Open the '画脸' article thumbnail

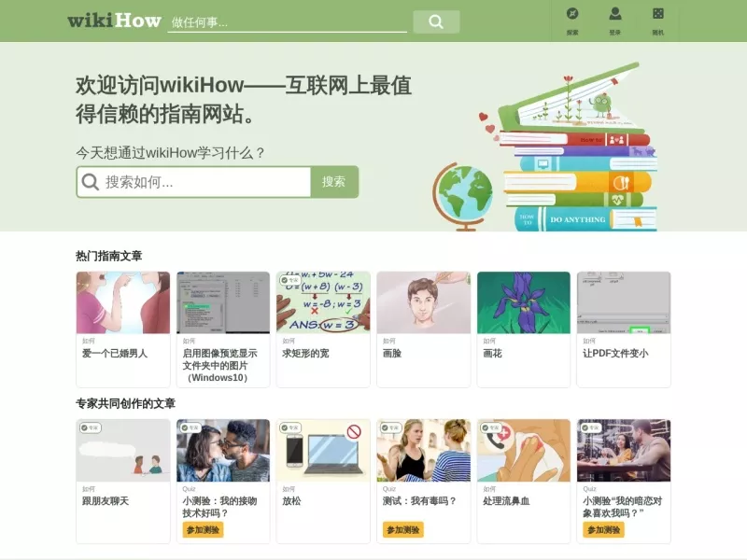pyautogui.click(x=424, y=302)
